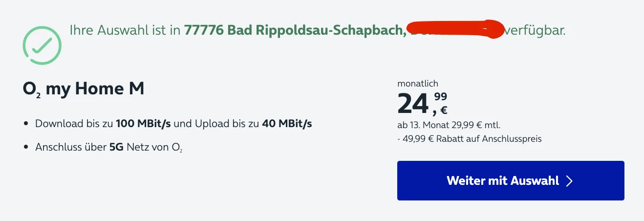Click 'ab 13. Monat 29,99 € mtl.' note
The image size is (644, 221).
point(449,125)
